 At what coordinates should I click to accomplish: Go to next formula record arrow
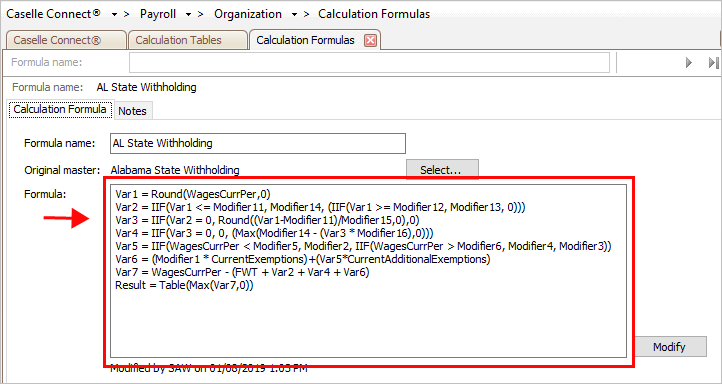click(689, 63)
